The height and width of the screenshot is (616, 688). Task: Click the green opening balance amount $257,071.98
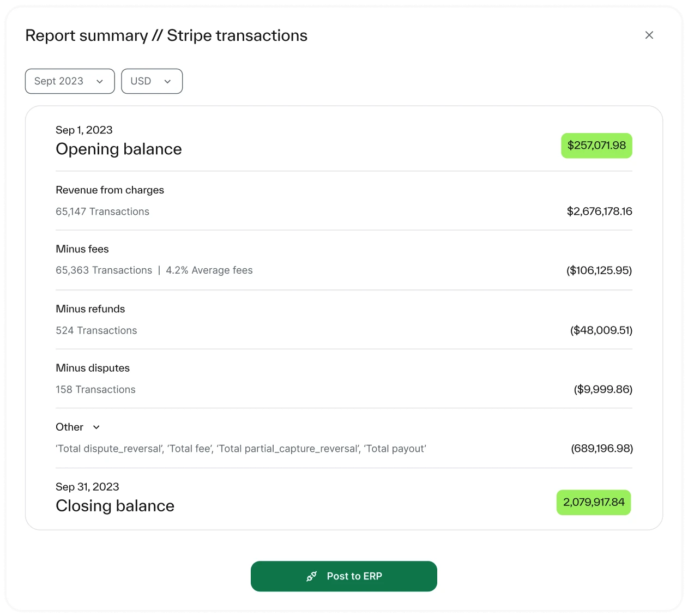pyautogui.click(x=596, y=146)
